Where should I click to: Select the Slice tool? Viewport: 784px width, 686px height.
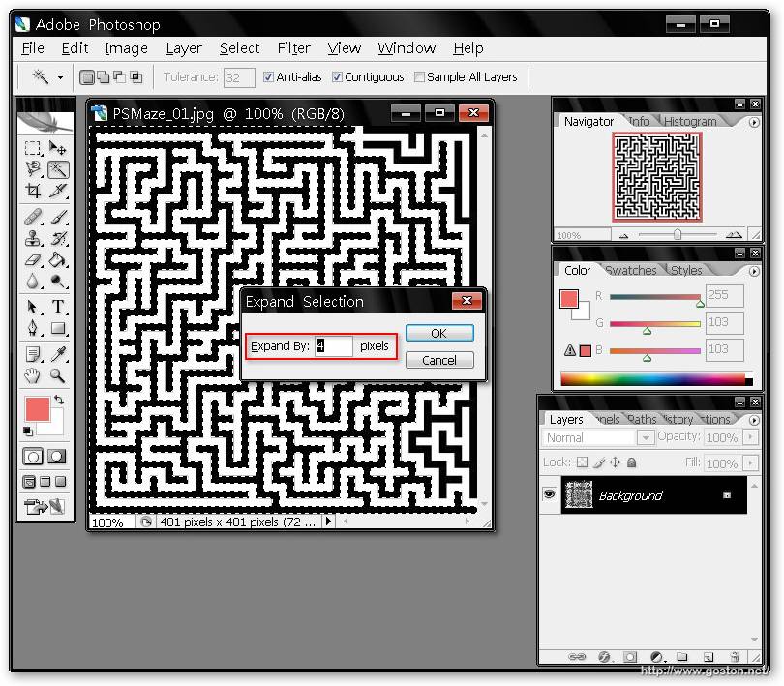(x=58, y=191)
